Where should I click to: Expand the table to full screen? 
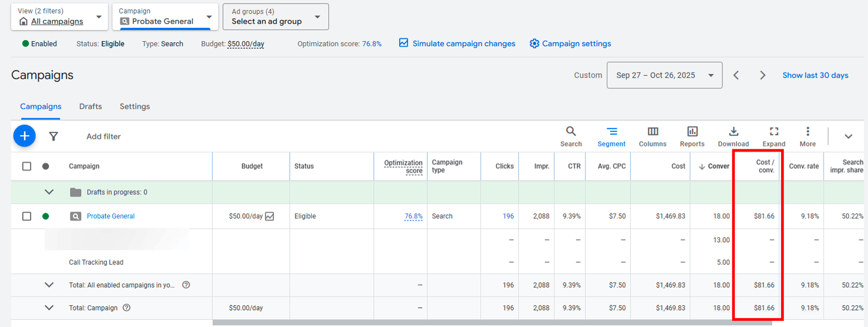pyautogui.click(x=774, y=136)
